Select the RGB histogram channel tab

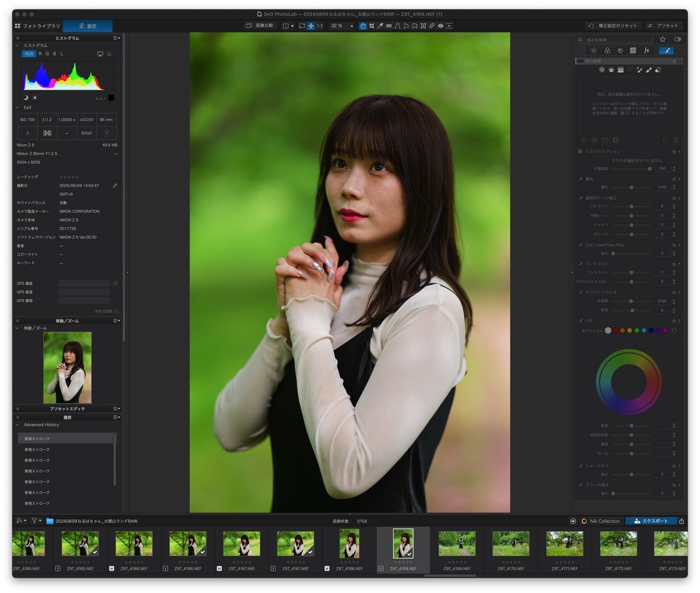tap(29, 54)
